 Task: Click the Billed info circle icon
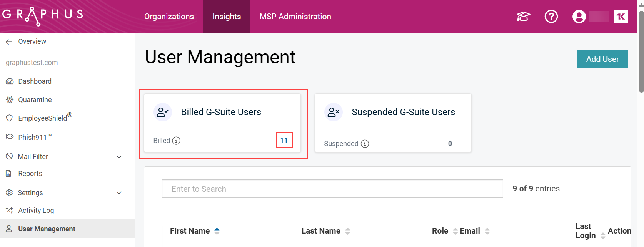tap(176, 141)
